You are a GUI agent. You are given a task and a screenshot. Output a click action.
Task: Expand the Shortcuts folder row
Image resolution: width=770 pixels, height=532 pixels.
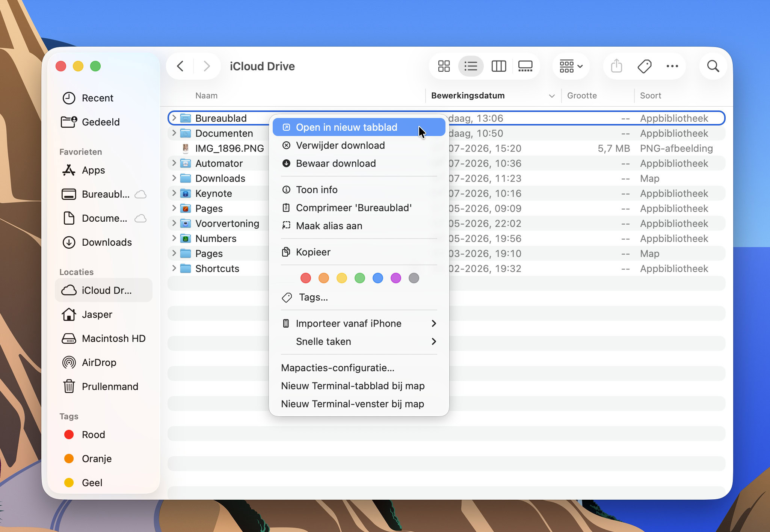click(174, 268)
